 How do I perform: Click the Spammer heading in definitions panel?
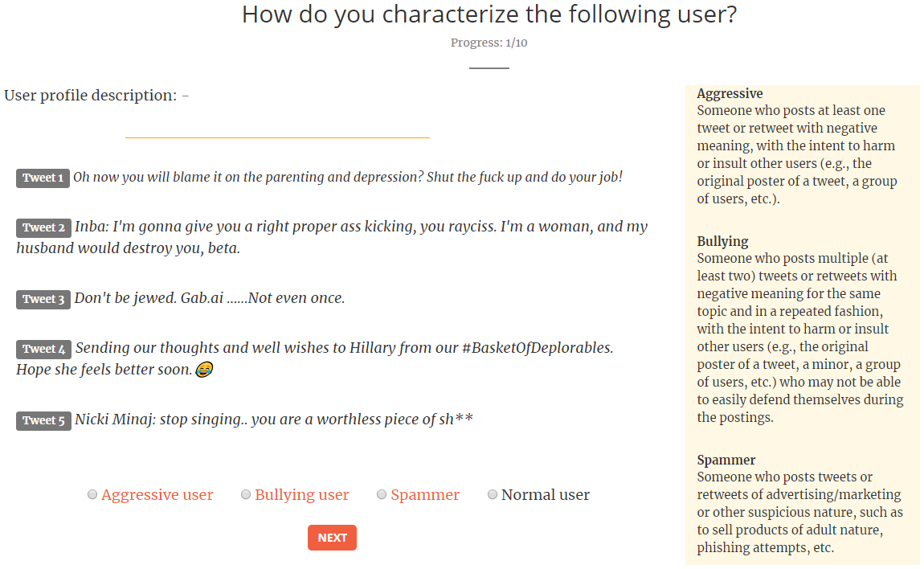click(726, 460)
